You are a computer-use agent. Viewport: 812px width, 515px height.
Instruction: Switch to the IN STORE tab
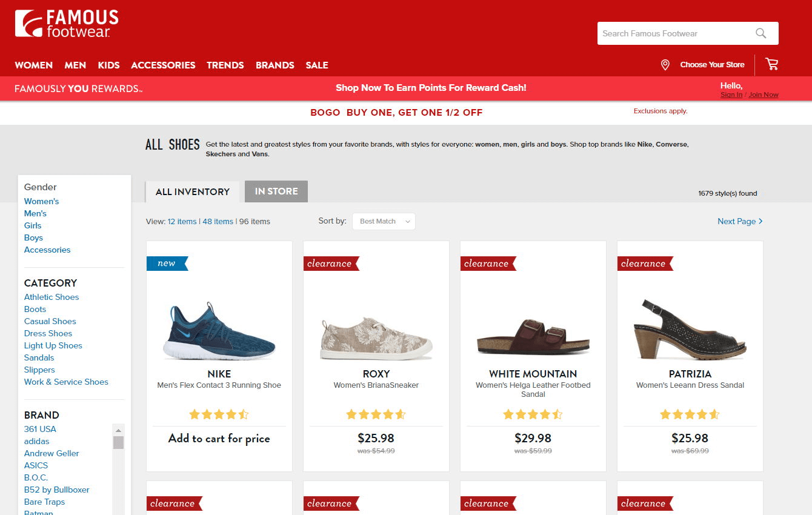tap(276, 191)
